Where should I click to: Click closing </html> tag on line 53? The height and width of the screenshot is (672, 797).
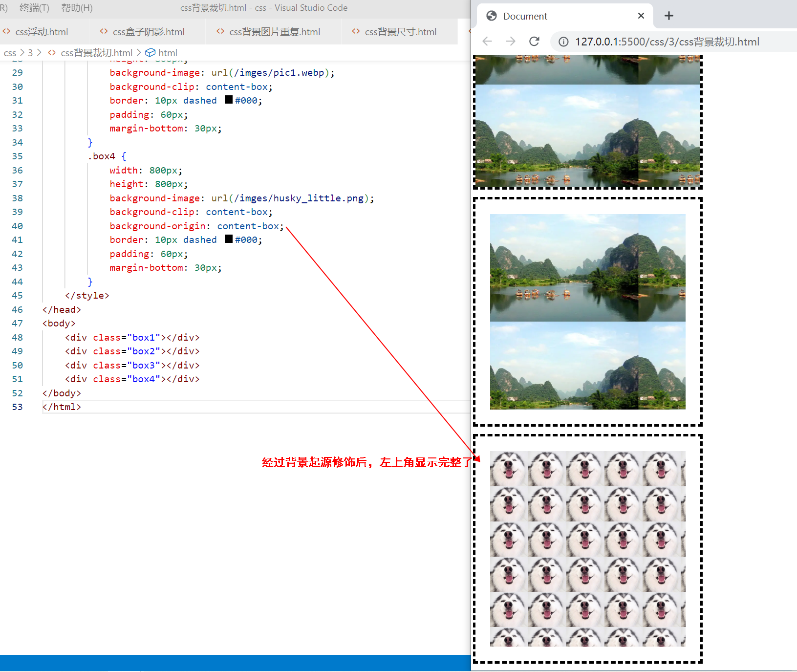(x=62, y=407)
